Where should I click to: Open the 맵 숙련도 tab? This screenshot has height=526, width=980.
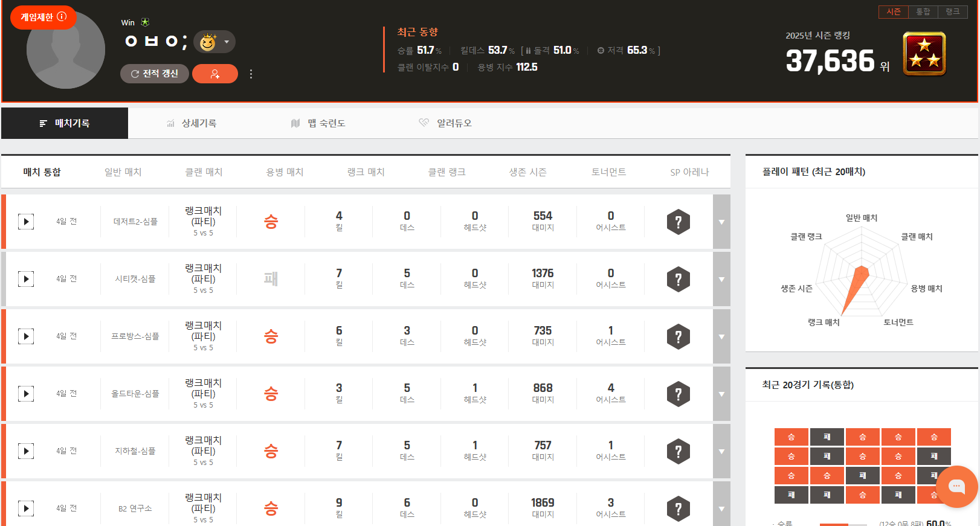318,123
